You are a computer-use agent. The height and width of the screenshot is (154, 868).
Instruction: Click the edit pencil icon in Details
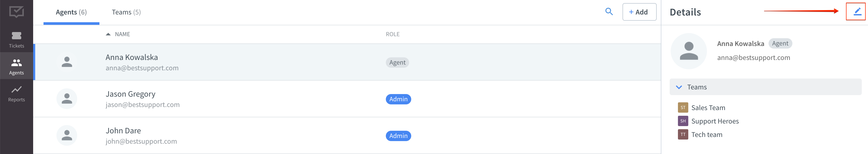point(857,12)
